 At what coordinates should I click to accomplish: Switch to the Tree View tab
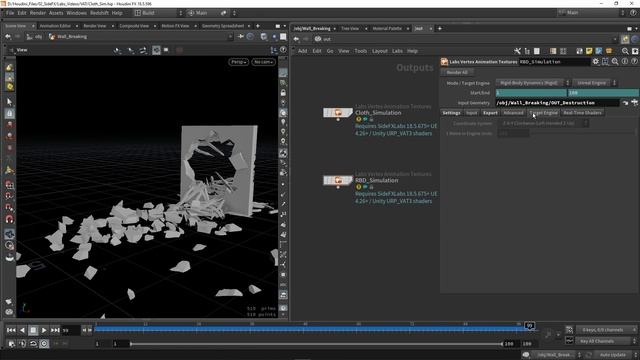tap(350, 29)
